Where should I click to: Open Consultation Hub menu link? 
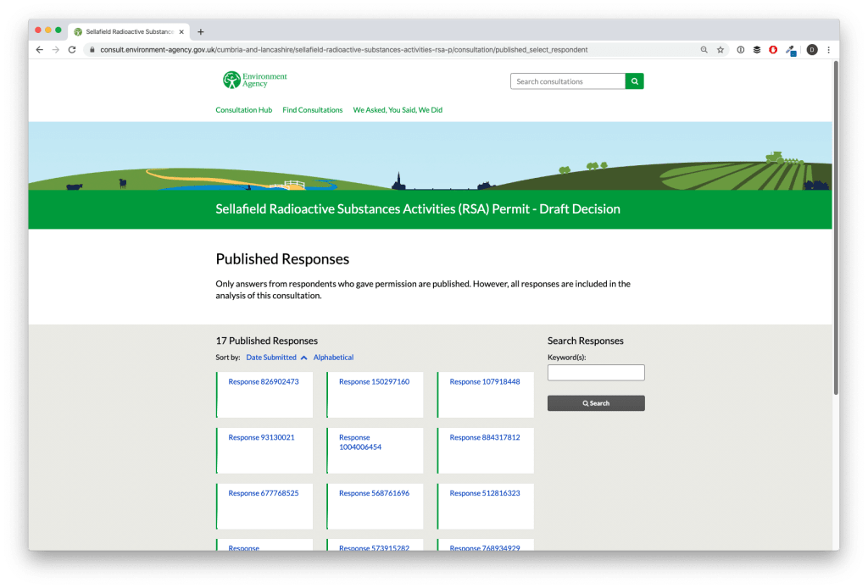(243, 110)
